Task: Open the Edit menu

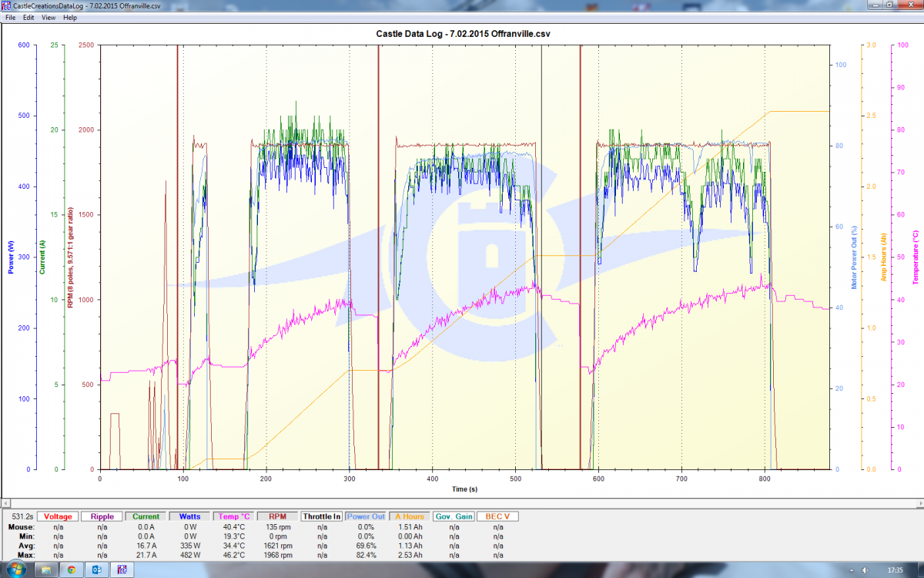Action: click(28, 17)
